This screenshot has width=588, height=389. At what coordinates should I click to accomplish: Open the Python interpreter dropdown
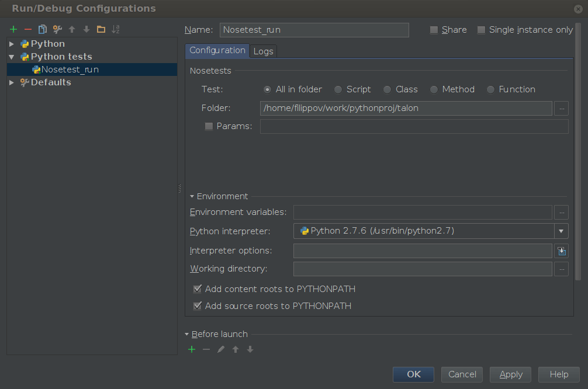[x=561, y=231]
